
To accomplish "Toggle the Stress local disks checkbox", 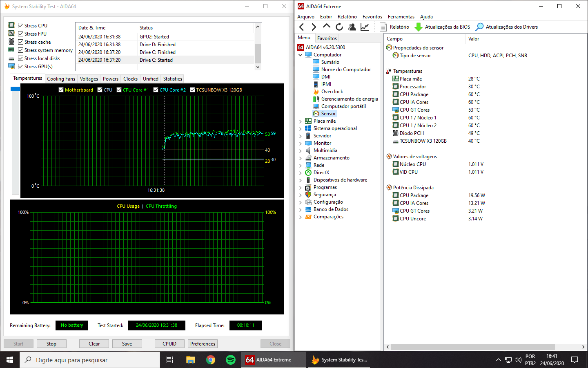I will [20, 58].
